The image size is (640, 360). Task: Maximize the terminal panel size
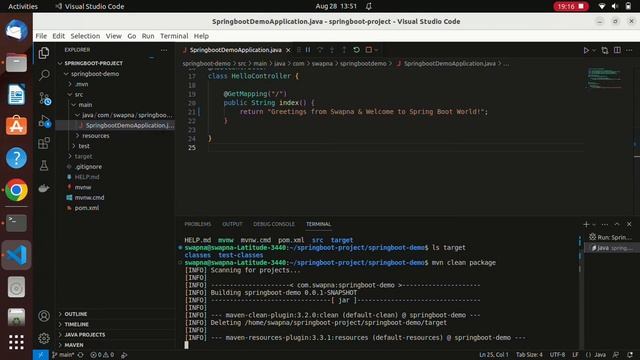coord(617,224)
